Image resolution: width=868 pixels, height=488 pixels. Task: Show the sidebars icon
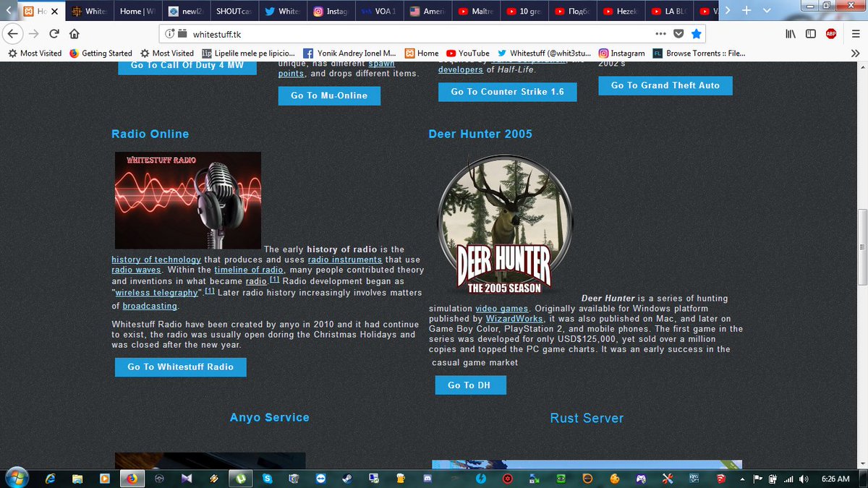pyautogui.click(x=811, y=33)
